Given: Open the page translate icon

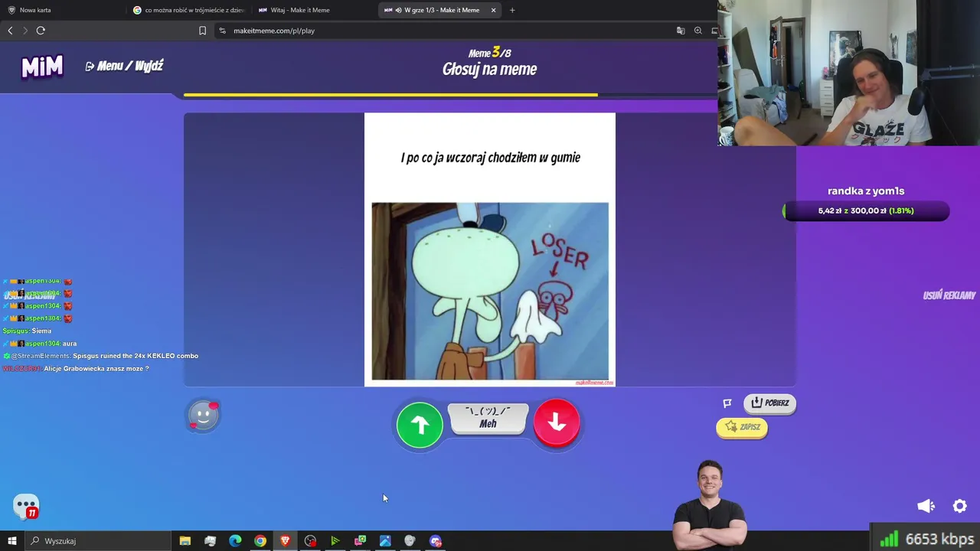Looking at the screenshot, I should click(681, 31).
